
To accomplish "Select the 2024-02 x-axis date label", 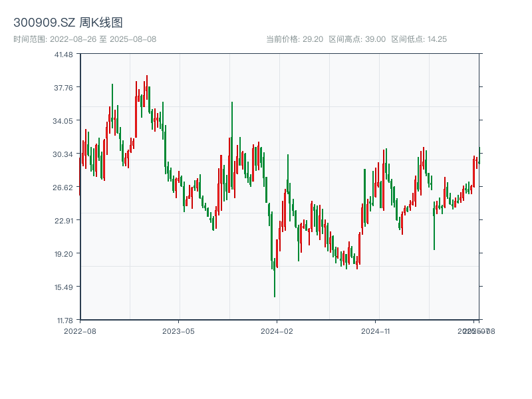I will 277,331.
